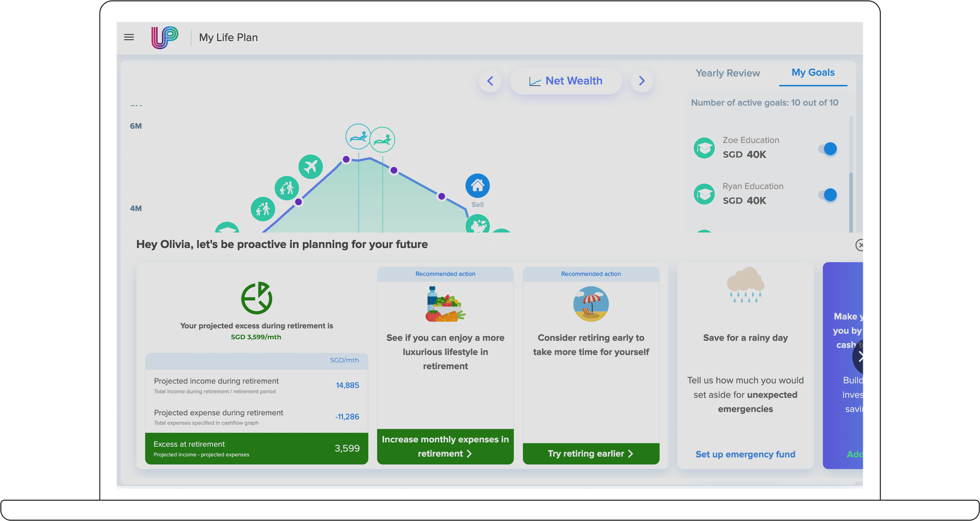Click the rain cloud icon

[745, 285]
